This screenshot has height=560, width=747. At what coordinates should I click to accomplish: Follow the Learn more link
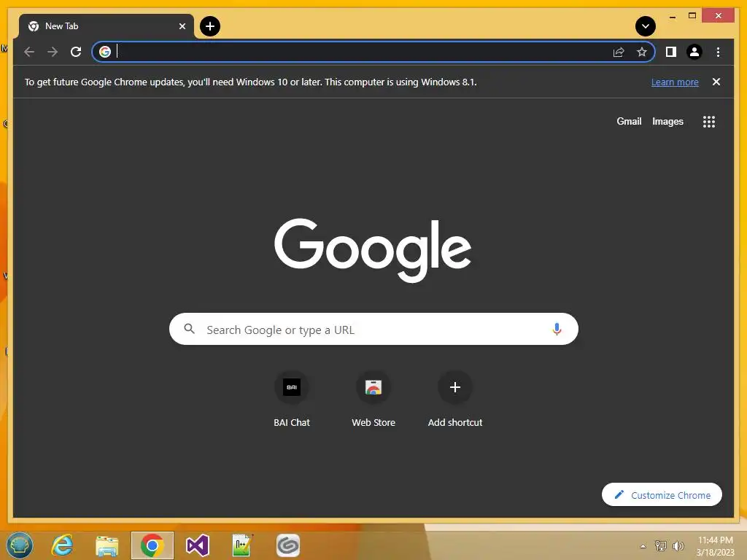click(675, 82)
